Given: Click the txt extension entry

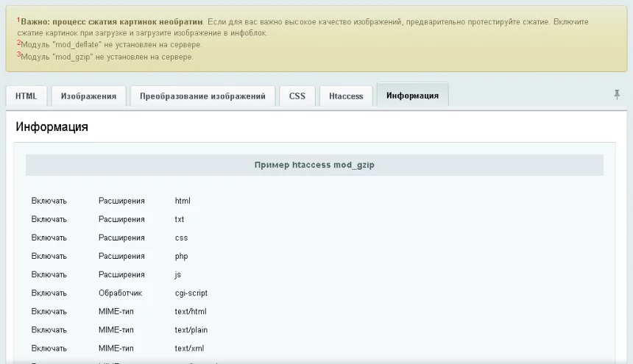Looking at the screenshot, I should [180, 219].
